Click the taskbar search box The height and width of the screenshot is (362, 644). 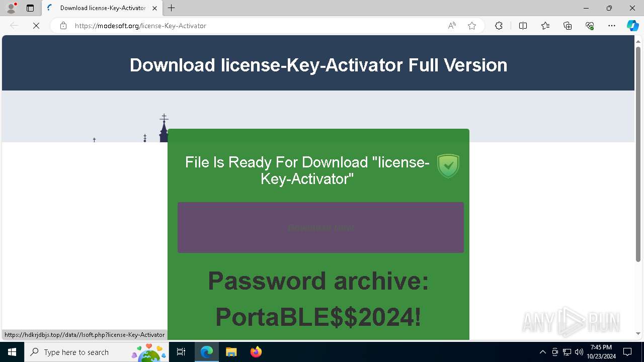click(x=97, y=352)
